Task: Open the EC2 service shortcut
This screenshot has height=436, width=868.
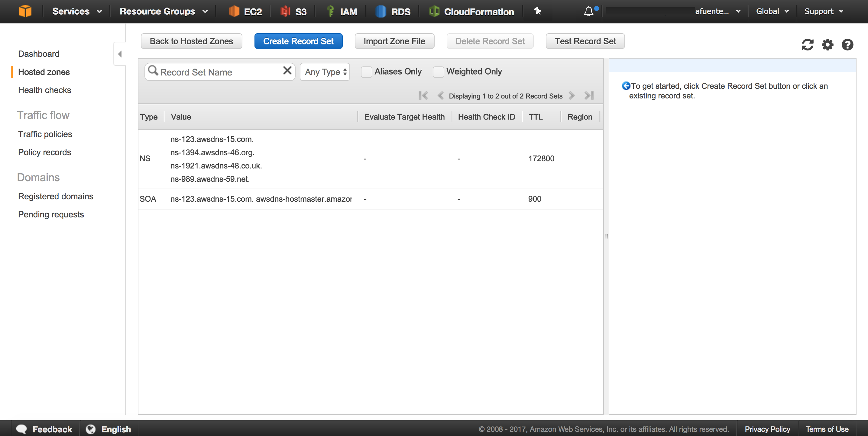Action: pos(245,11)
